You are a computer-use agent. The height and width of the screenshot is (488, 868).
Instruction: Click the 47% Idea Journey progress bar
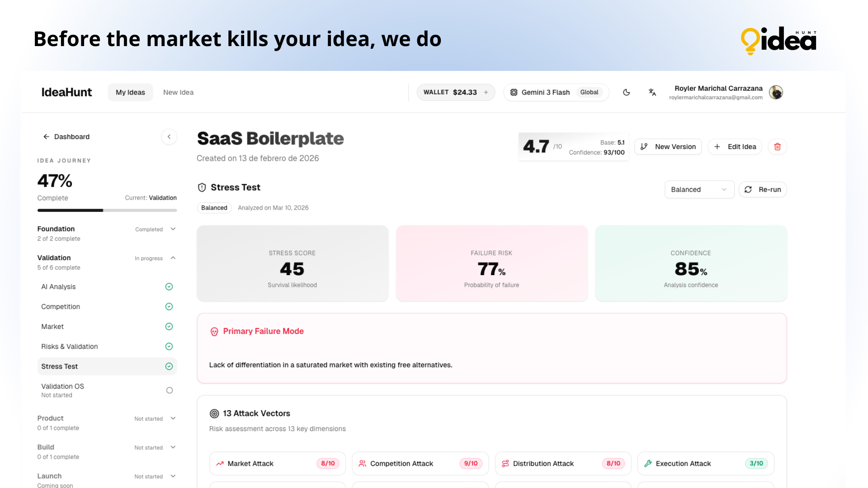(x=107, y=210)
